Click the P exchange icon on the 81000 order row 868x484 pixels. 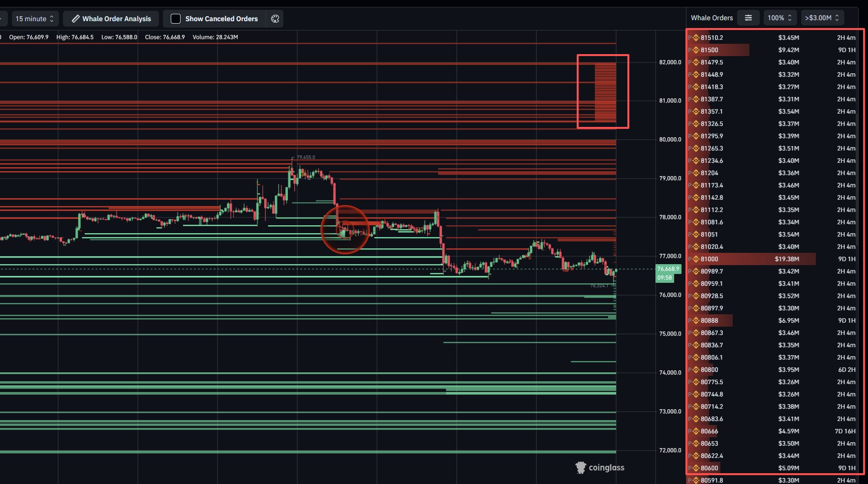coord(690,259)
